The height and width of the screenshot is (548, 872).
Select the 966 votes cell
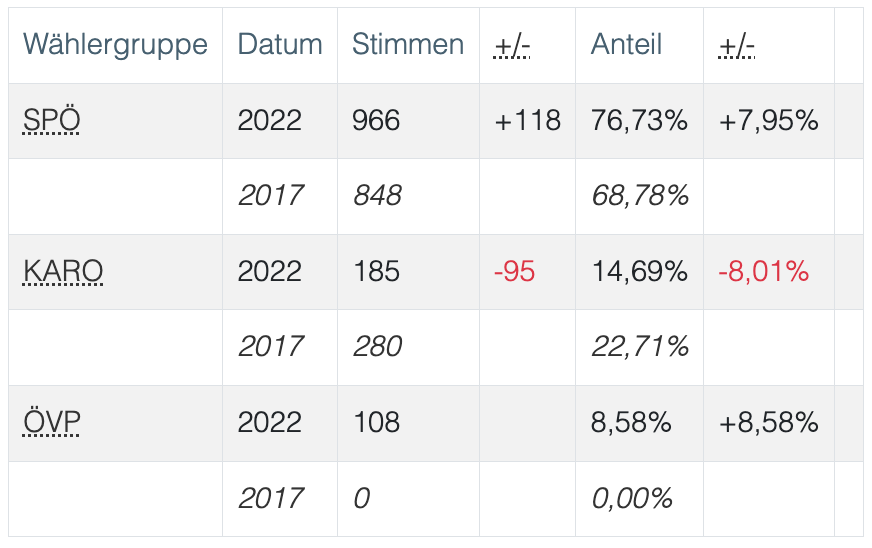point(376,121)
